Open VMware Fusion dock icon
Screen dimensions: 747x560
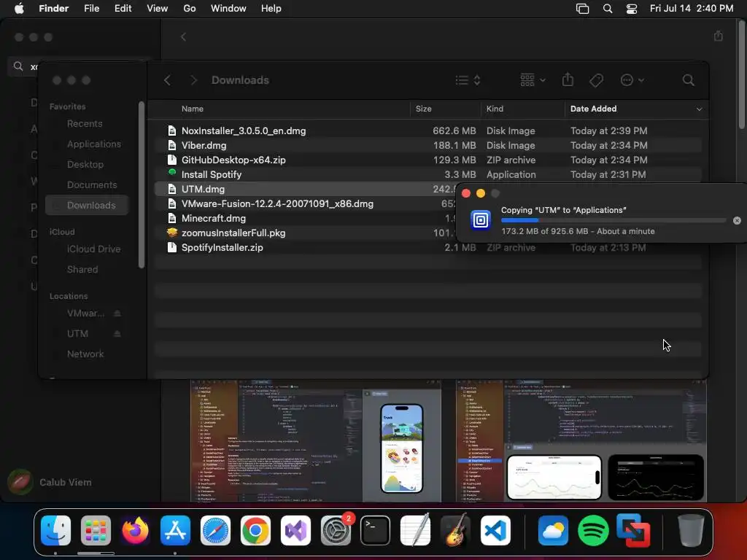click(x=633, y=530)
